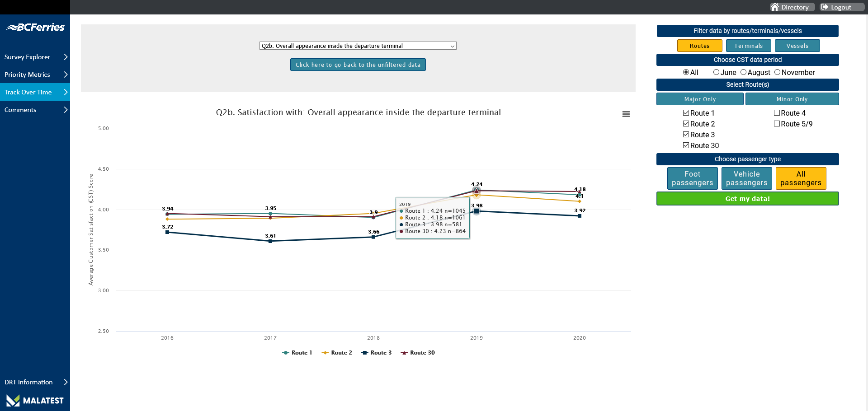Click the chart title text
This screenshot has width=868, height=411.
(x=358, y=112)
